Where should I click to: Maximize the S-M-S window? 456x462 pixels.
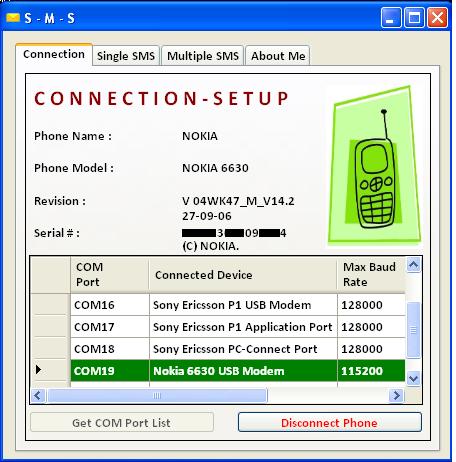click(414, 18)
